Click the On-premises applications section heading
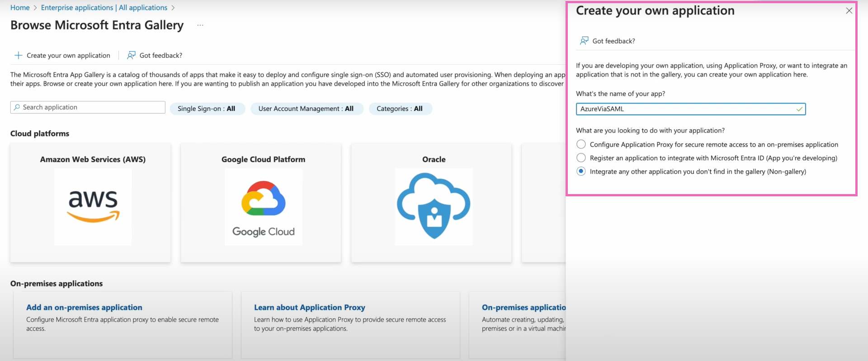 57,284
